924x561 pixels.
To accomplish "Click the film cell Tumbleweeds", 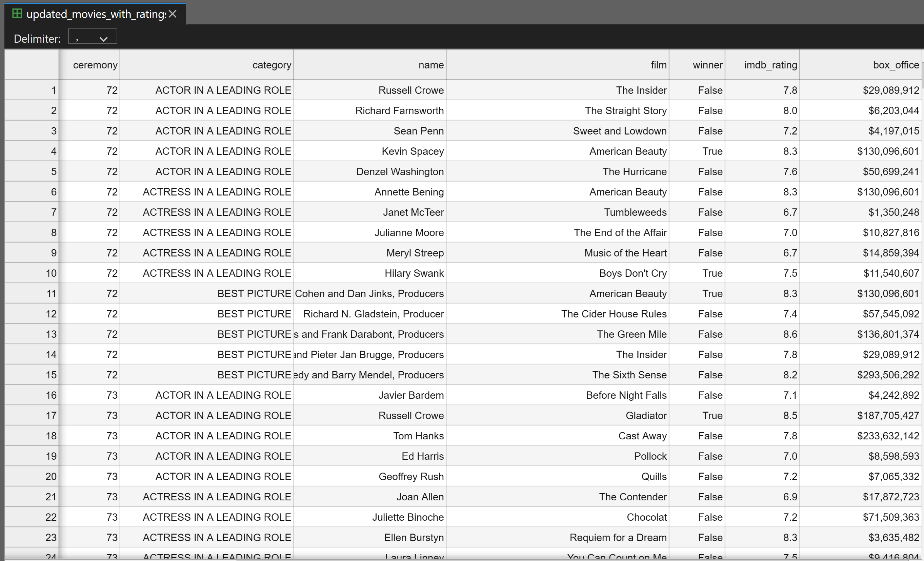I will coord(558,212).
